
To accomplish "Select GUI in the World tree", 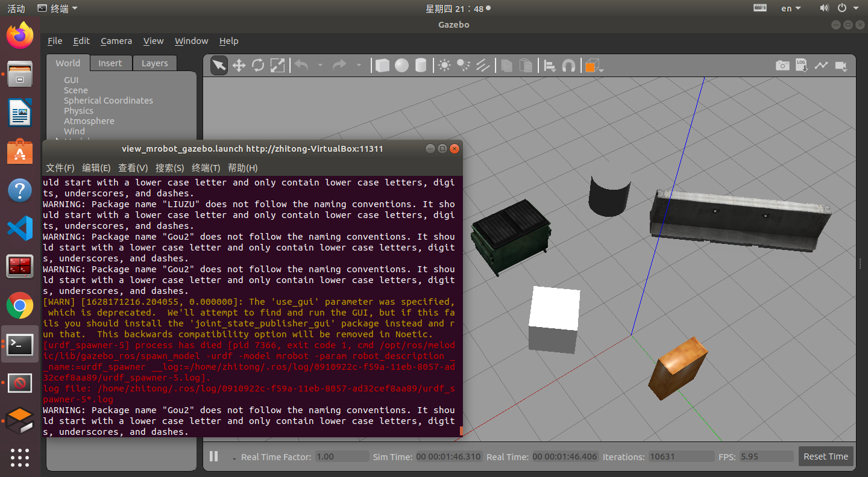I will 71,80.
